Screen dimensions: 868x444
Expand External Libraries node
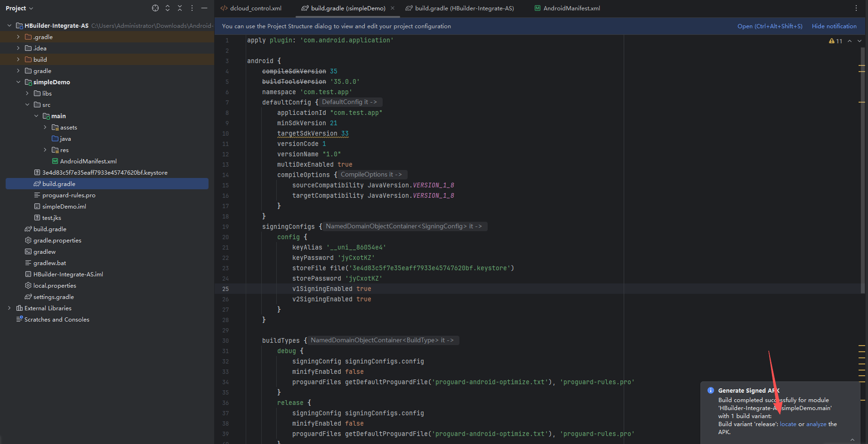[x=9, y=308]
